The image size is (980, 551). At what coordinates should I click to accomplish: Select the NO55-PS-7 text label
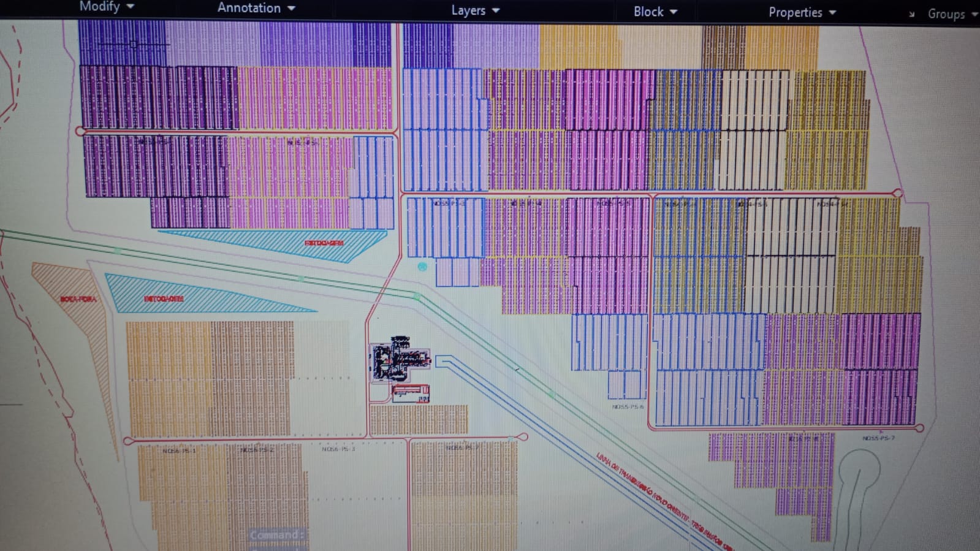click(x=878, y=438)
